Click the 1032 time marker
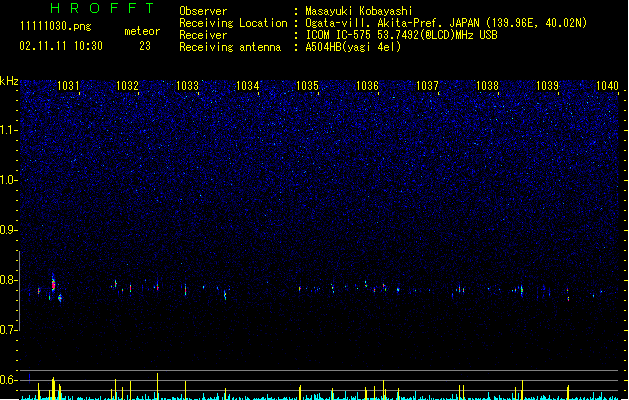The height and width of the screenshot is (400, 629). tap(127, 86)
